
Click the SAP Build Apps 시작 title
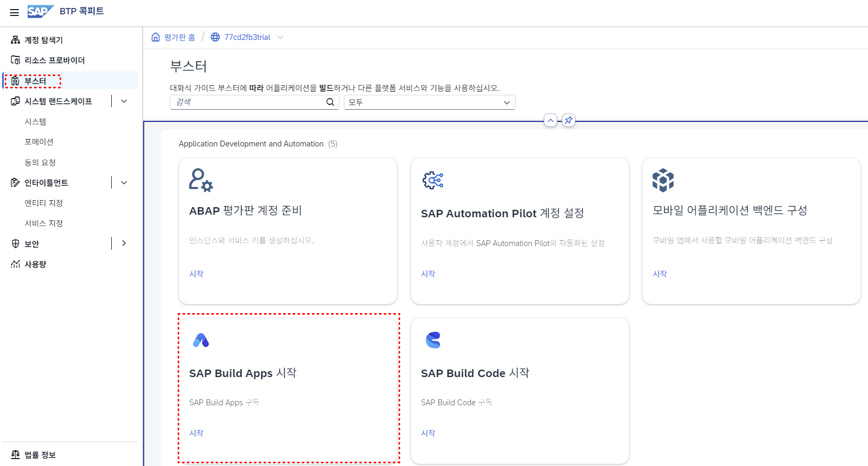pos(243,373)
